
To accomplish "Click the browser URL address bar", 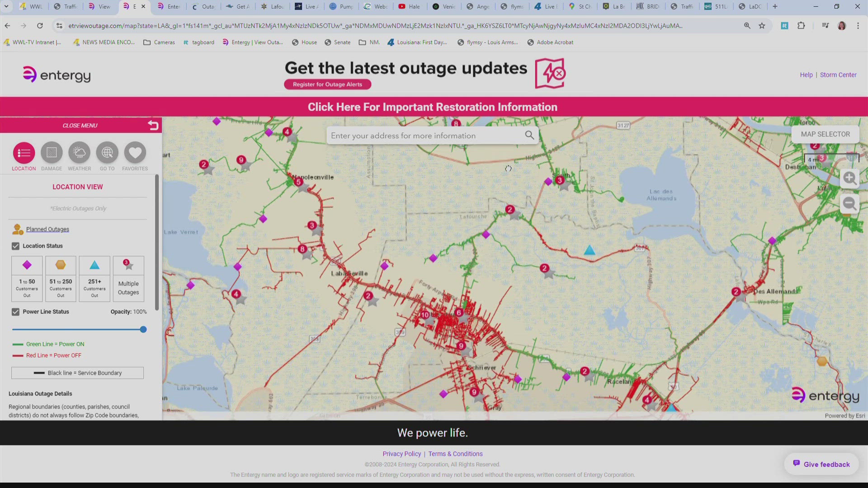I will [375, 26].
